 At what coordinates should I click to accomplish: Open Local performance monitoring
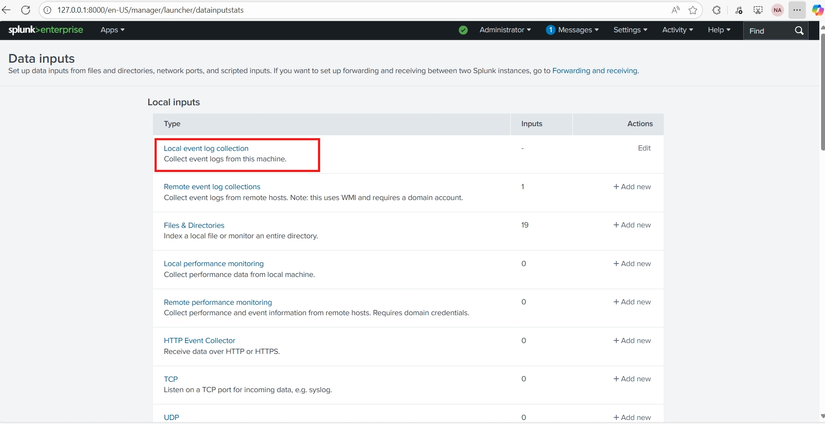point(214,264)
